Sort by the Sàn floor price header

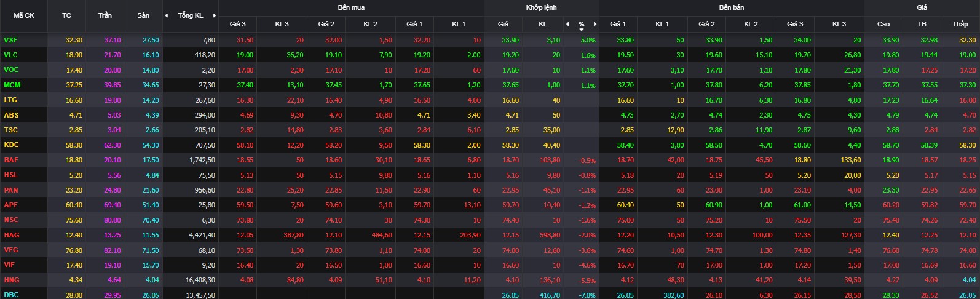pyautogui.click(x=143, y=15)
